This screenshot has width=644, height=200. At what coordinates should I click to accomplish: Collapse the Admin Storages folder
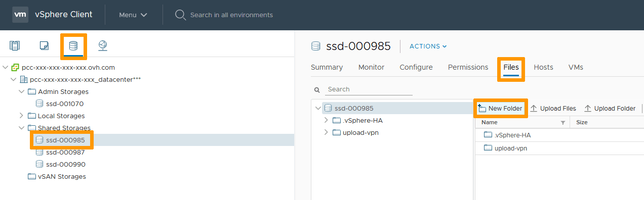[x=21, y=91]
